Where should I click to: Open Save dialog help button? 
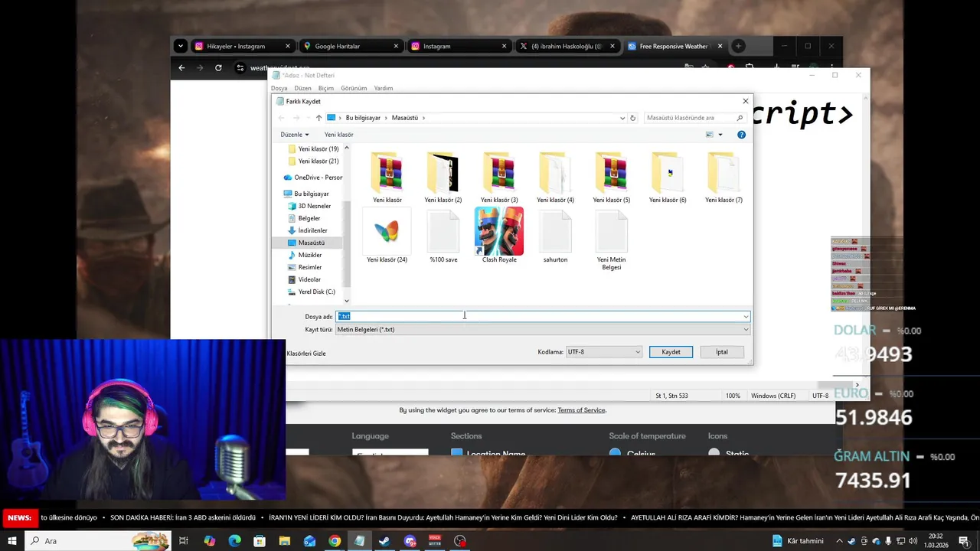click(x=741, y=135)
